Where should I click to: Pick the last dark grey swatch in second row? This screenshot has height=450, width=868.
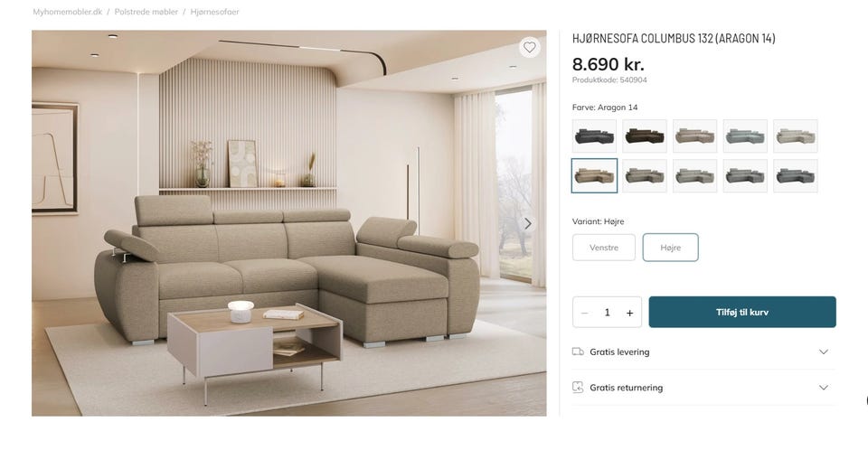click(796, 176)
